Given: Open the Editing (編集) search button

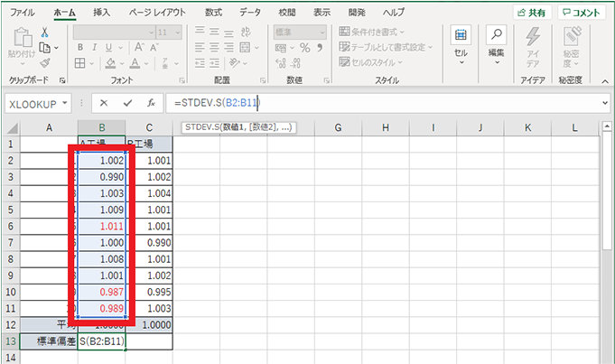Looking at the screenshot, I should point(497,46).
